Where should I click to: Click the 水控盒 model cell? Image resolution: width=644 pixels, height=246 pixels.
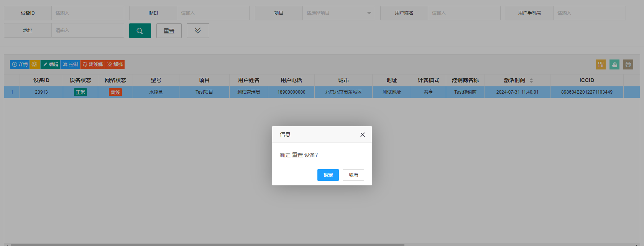point(156,92)
